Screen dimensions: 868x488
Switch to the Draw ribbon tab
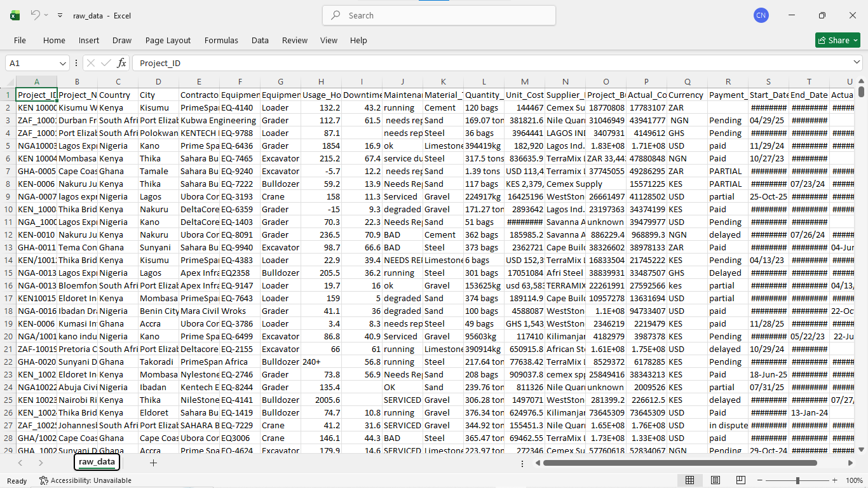pyautogui.click(x=122, y=40)
